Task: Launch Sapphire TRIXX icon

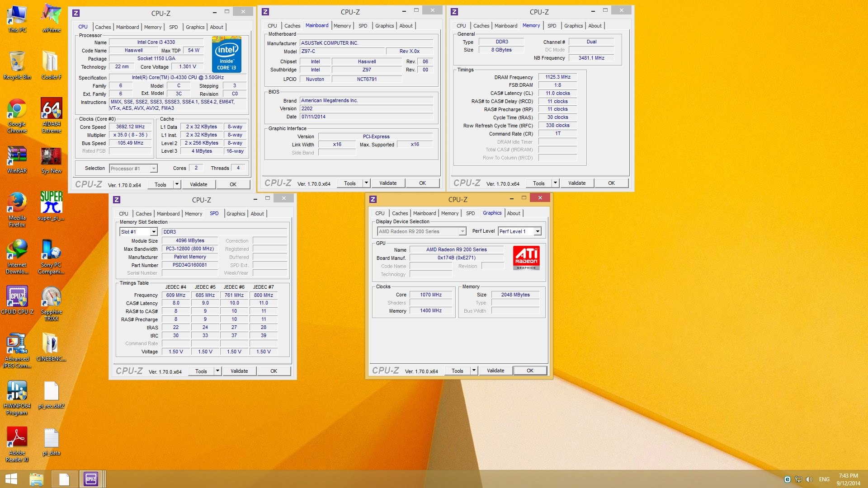Action: tap(51, 303)
